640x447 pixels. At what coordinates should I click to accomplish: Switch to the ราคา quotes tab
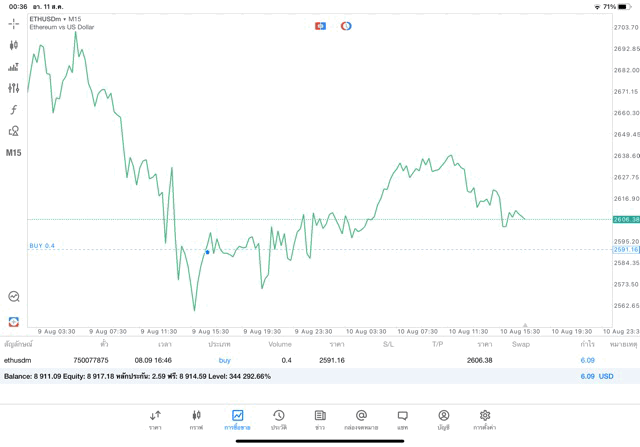pos(155,419)
